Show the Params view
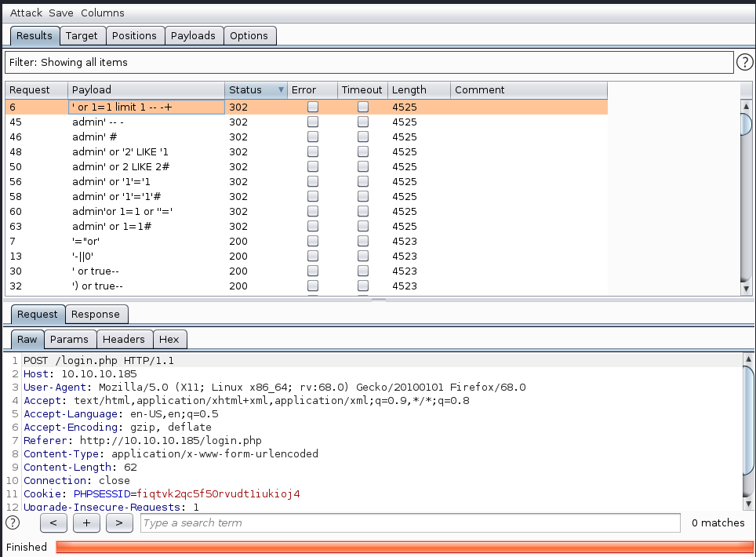The width and height of the screenshot is (756, 557). tap(70, 340)
